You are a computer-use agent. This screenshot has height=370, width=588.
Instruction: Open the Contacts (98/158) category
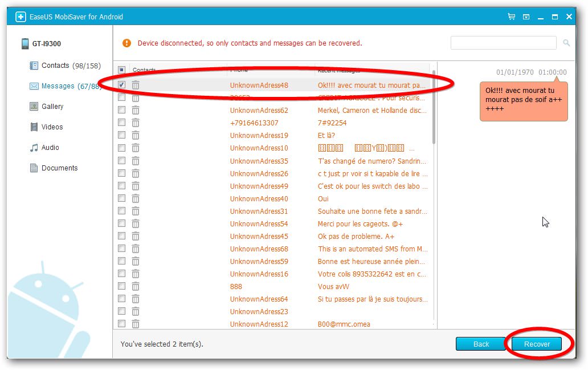(66, 66)
